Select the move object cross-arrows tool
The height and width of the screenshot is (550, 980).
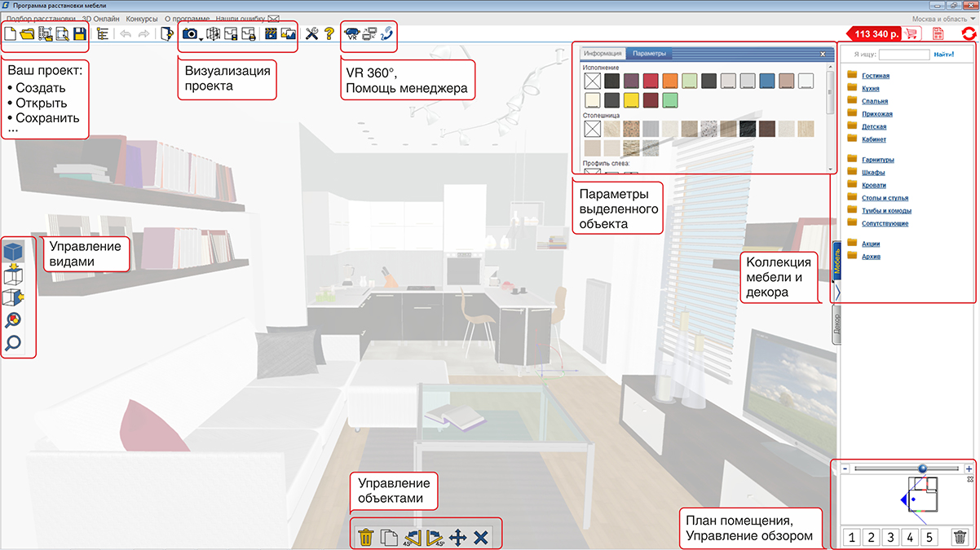(457, 537)
